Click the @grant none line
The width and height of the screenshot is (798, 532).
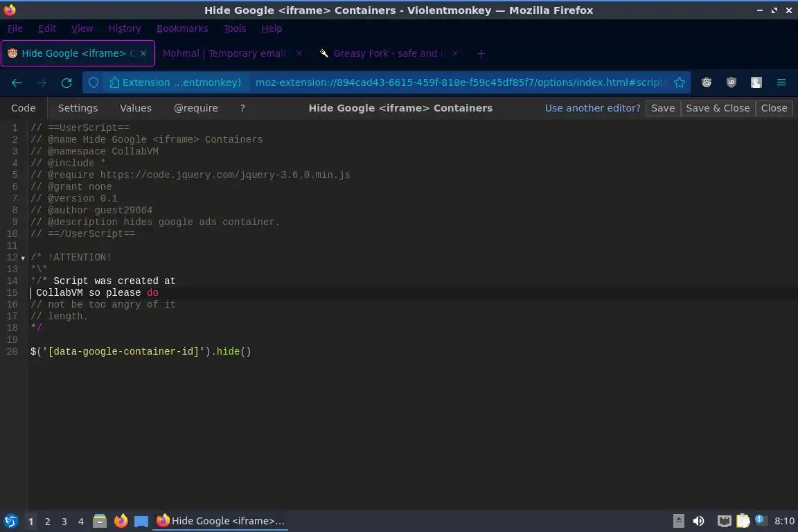(71, 186)
